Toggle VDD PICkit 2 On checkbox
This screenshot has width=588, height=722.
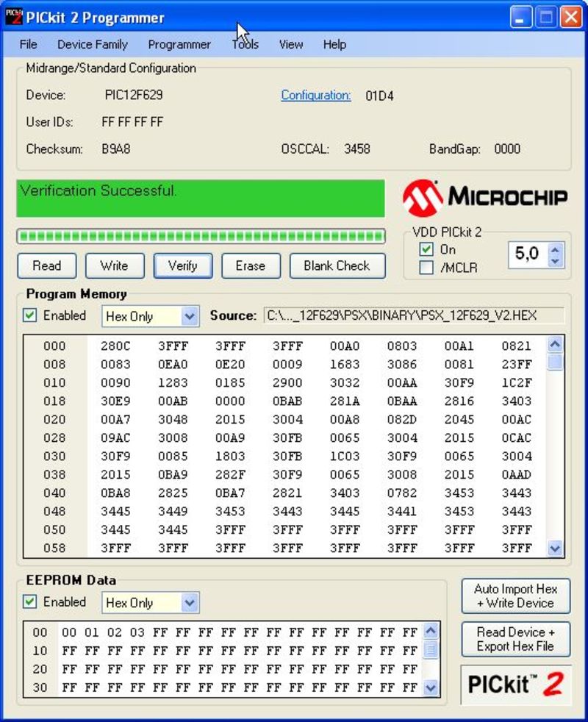(x=426, y=250)
